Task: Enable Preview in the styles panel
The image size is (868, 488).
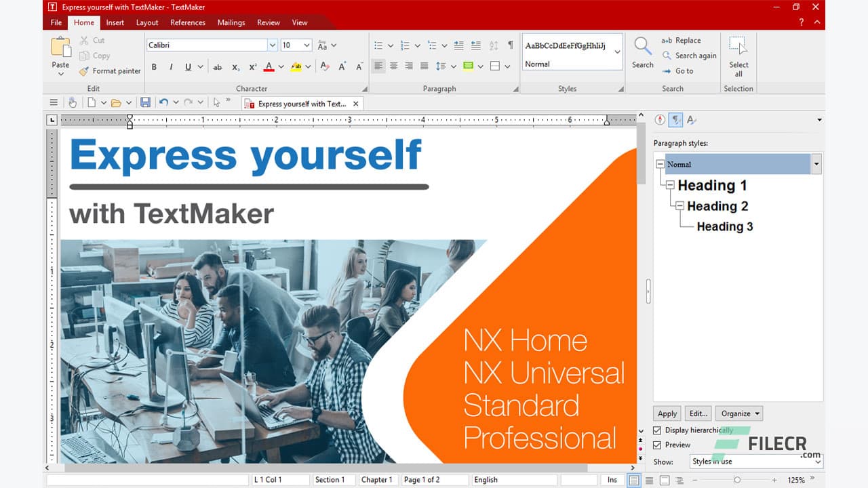Action: click(656, 445)
